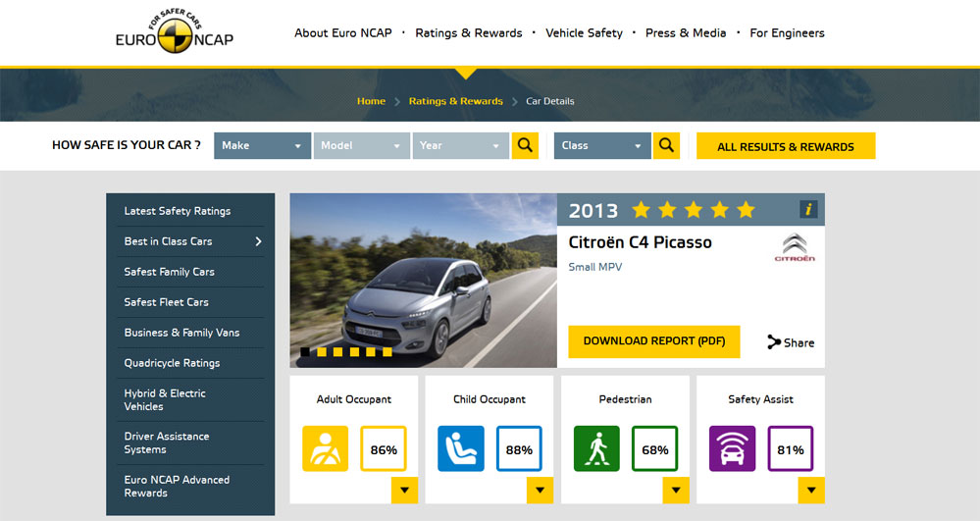The height and width of the screenshot is (521, 980).
Task: Select the first black carousel dot
Action: click(305, 352)
